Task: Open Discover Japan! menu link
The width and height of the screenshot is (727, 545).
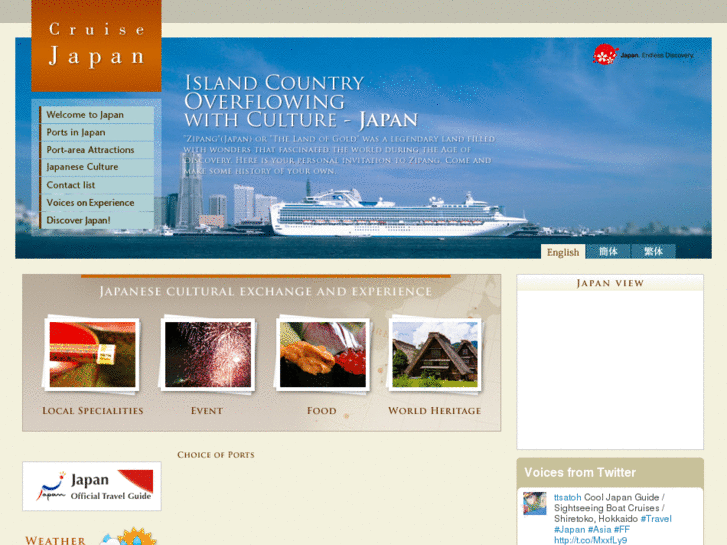Action: click(x=97, y=220)
